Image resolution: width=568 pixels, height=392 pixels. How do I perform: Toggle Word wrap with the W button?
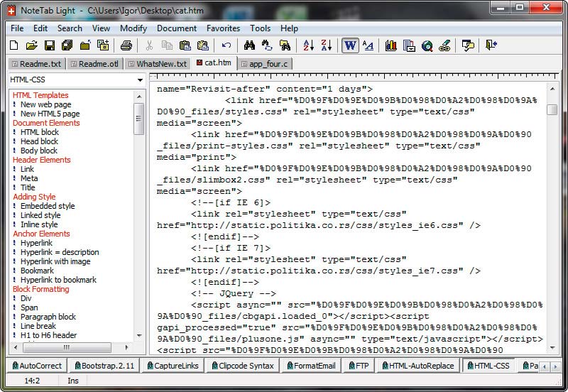(x=350, y=45)
